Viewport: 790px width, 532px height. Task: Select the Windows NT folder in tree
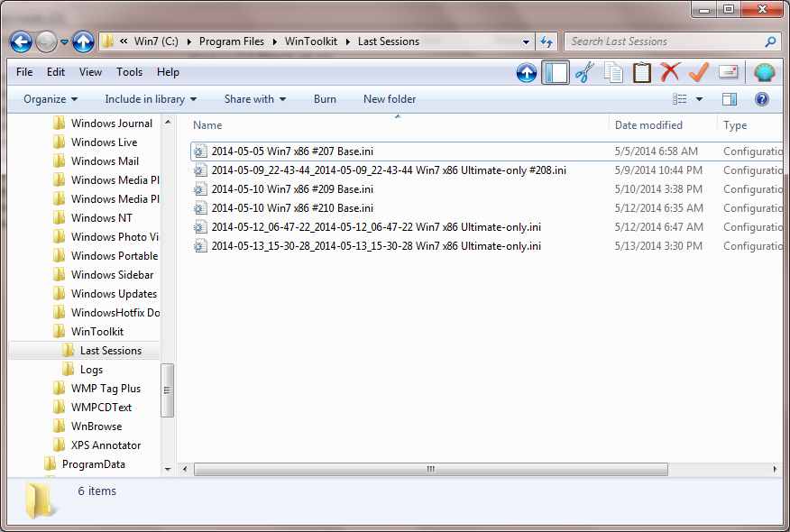pos(101,218)
